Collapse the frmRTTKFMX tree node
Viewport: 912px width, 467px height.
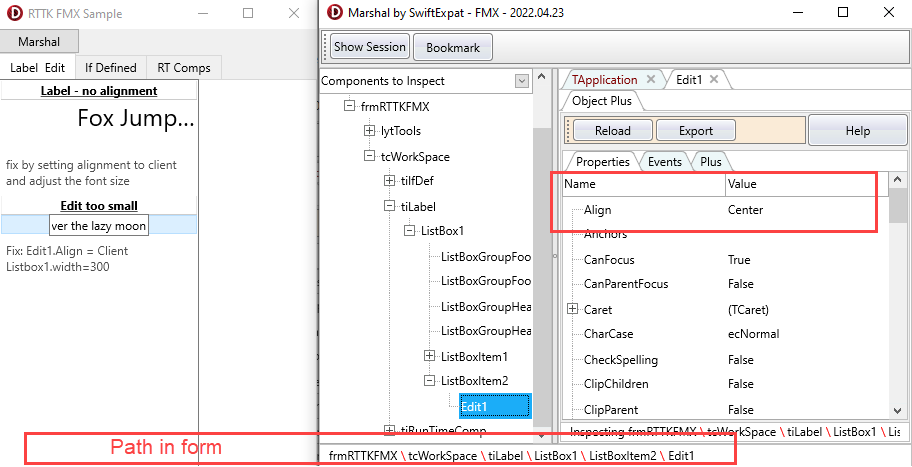(349, 106)
